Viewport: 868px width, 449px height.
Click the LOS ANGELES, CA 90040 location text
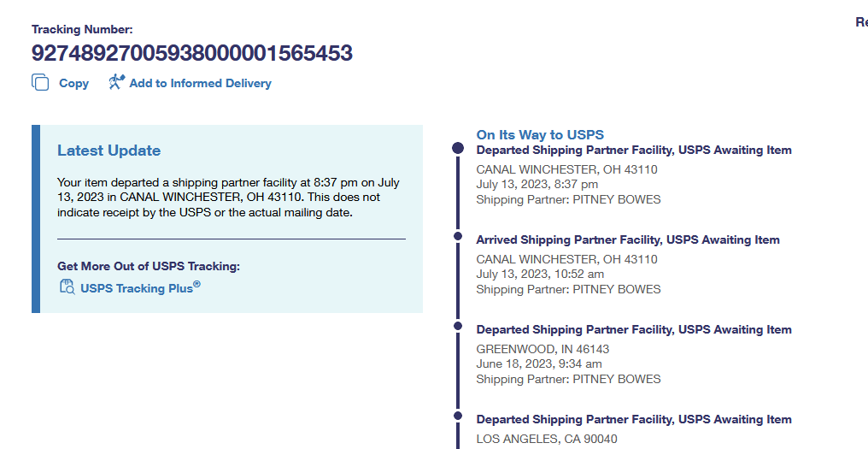tap(547, 439)
